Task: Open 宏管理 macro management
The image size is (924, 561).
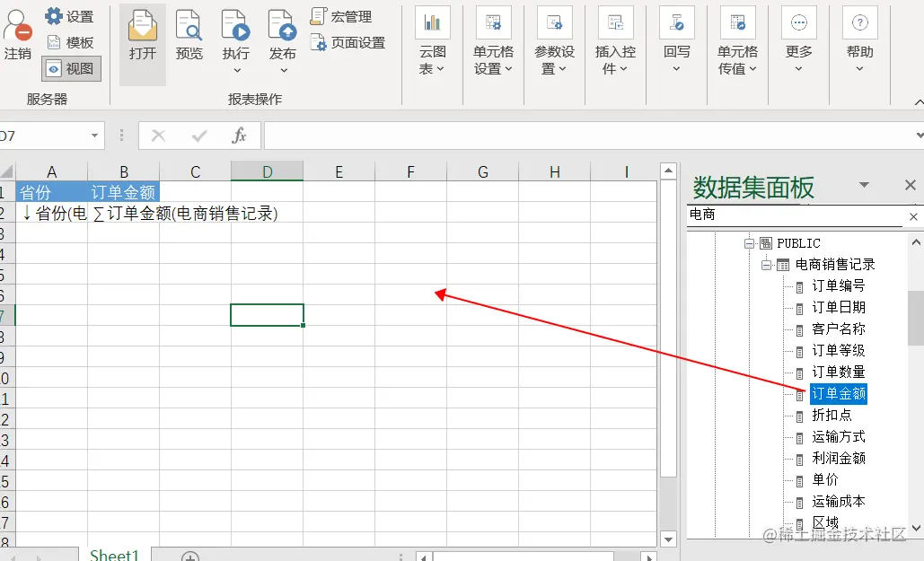Action: tap(341, 15)
